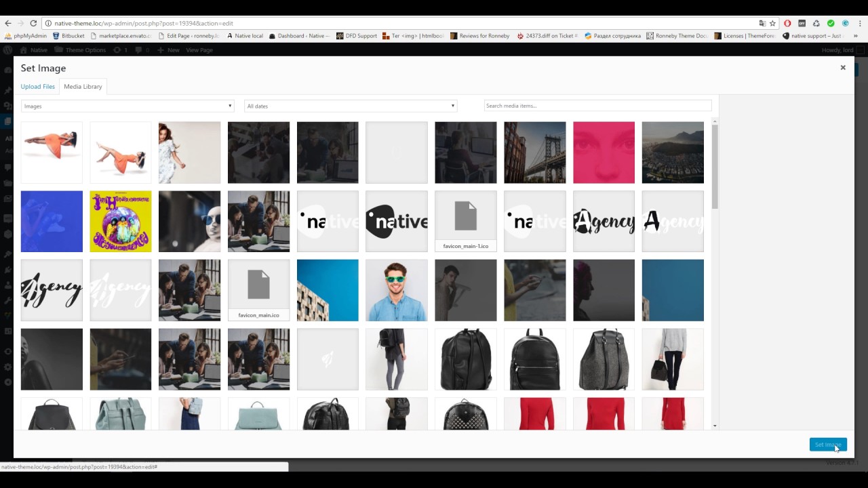Click the browser back arrow
Image resolution: width=868 pixels, height=488 pixels.
pos(8,23)
